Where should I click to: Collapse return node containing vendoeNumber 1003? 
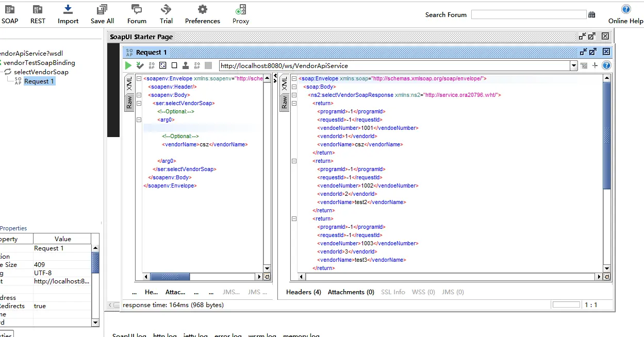(x=294, y=218)
